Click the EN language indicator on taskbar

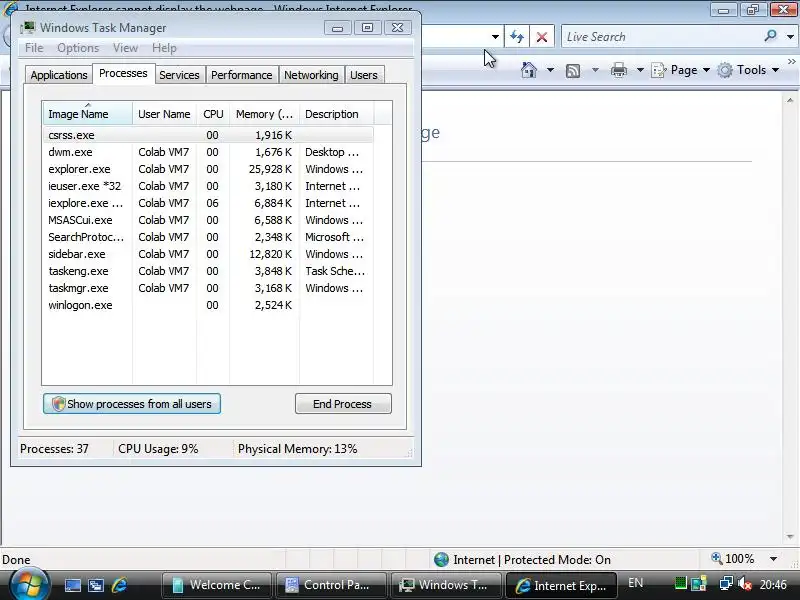pos(635,583)
